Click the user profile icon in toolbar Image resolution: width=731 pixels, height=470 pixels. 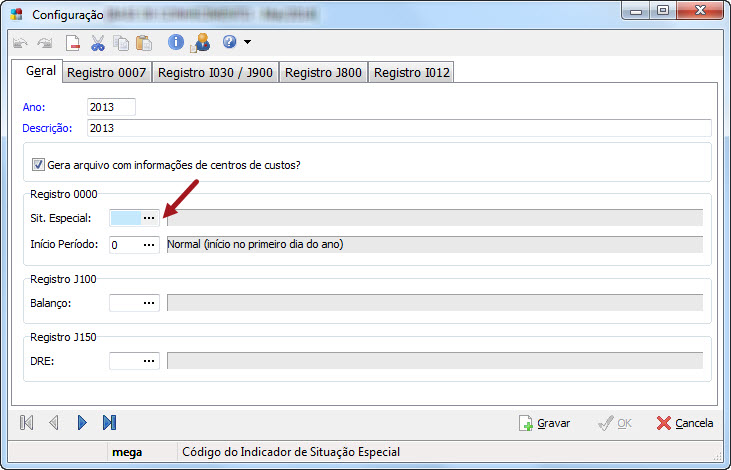click(x=200, y=42)
